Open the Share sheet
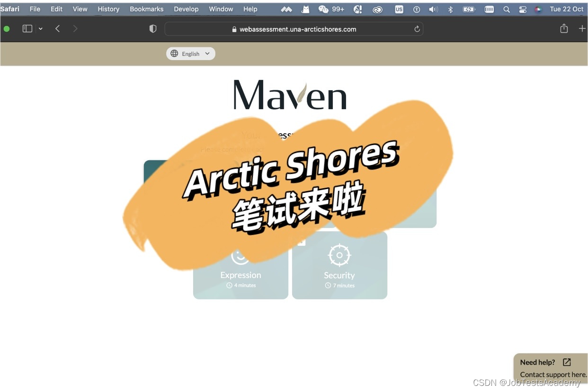 pos(564,28)
